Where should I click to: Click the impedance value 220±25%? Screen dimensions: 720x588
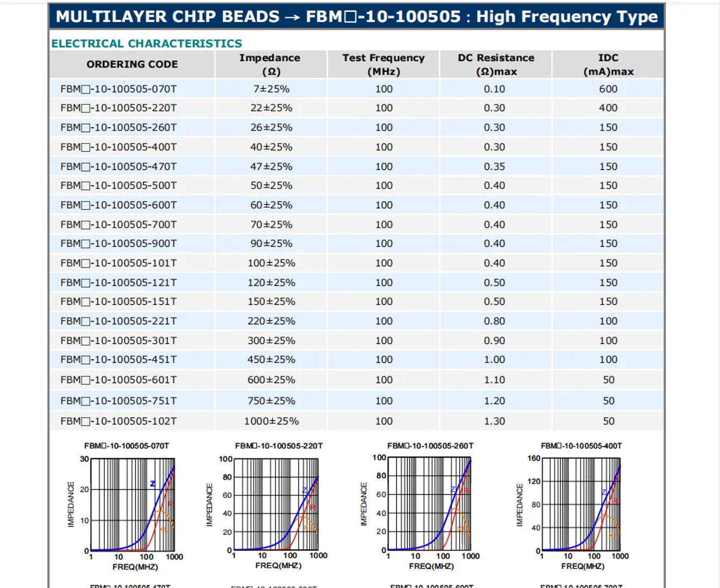pos(272,322)
